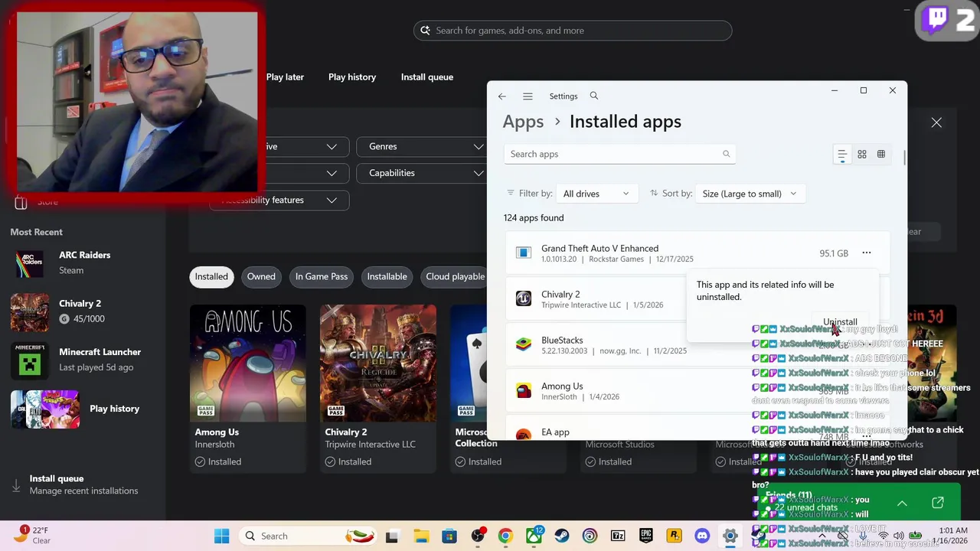Switch to Play history tab
The height and width of the screenshot is (551, 980).
pos(352,77)
